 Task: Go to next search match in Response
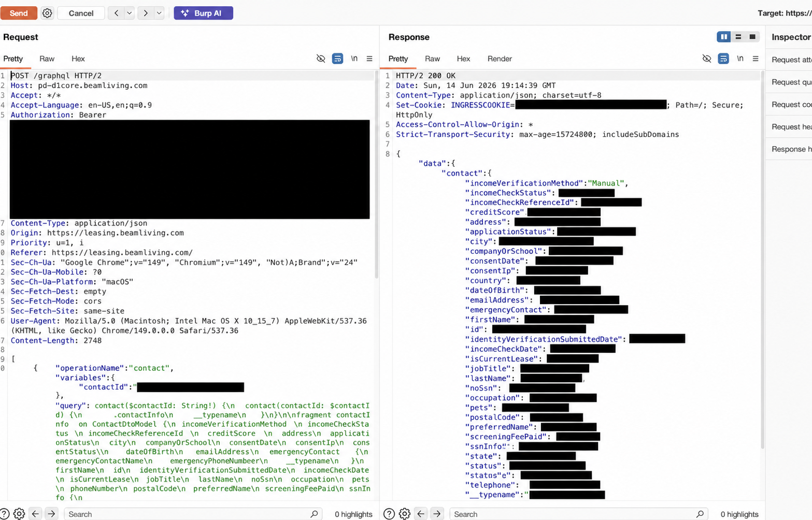pyautogui.click(x=437, y=514)
